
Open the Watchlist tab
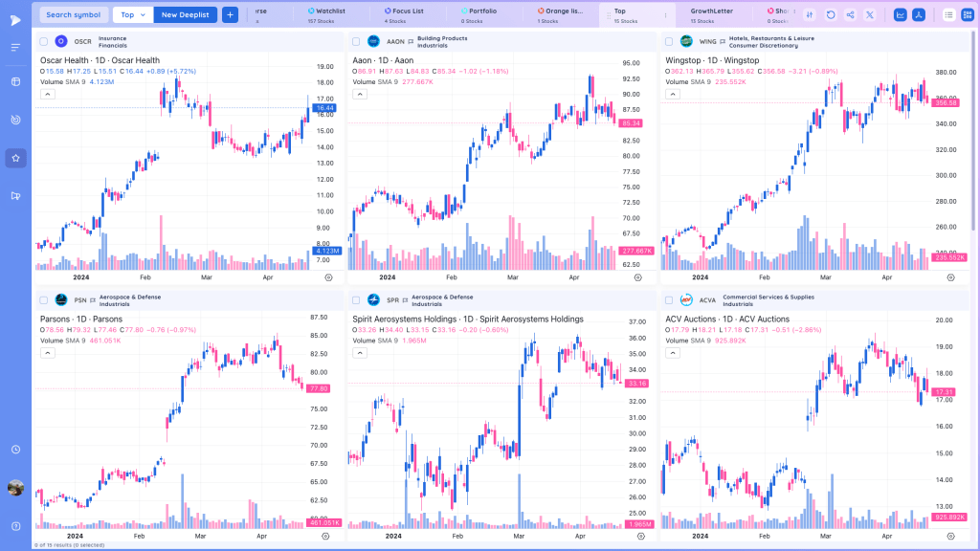pyautogui.click(x=326, y=15)
